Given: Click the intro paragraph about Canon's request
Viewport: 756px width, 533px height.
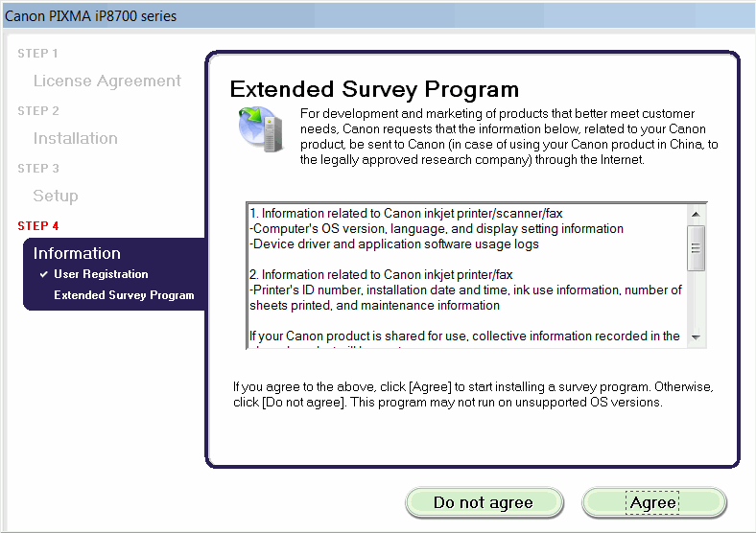Looking at the screenshot, I should click(x=508, y=137).
